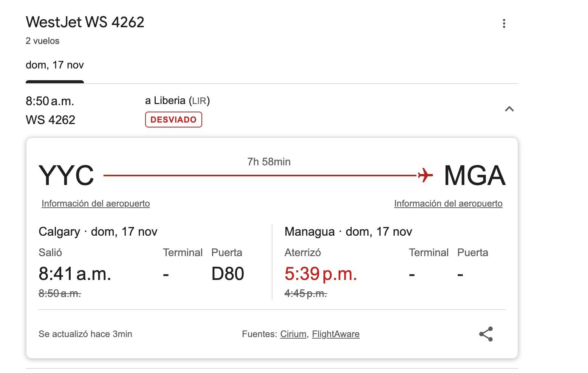The width and height of the screenshot is (588, 373).
Task: Click the YYC airport code
Action: pyautogui.click(x=67, y=176)
